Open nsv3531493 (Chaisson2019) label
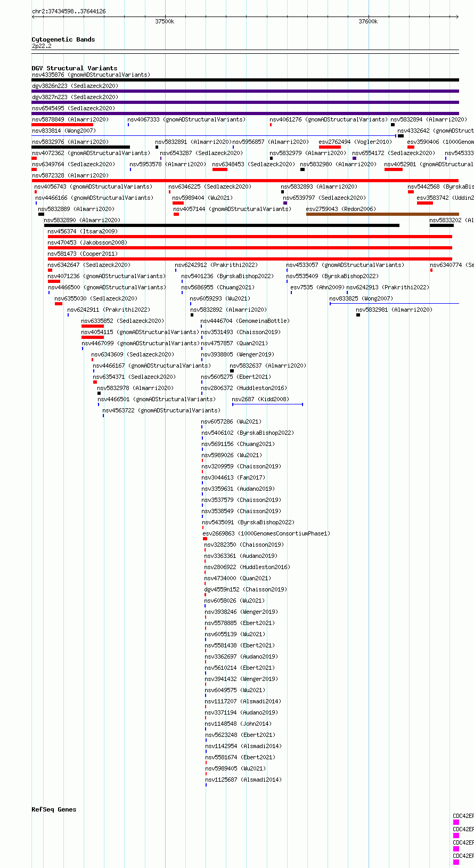474x868 pixels. 241,332
